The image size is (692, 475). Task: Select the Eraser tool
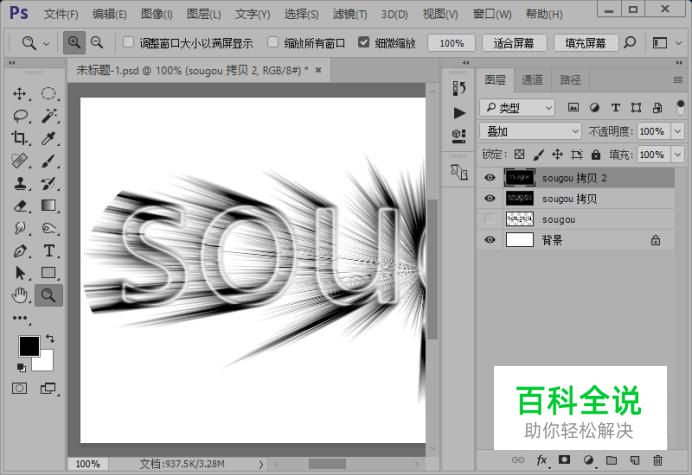[19, 206]
